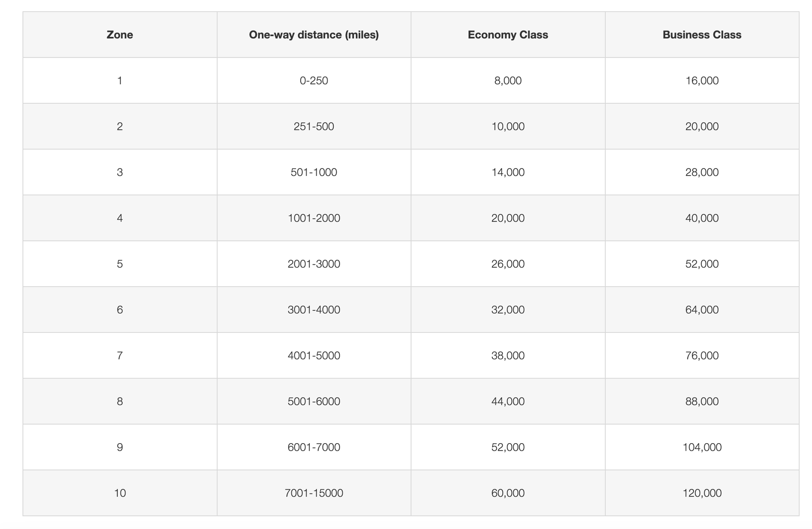The width and height of the screenshot is (812, 529).
Task: Select the 14,000 Economy value
Action: click(507, 172)
